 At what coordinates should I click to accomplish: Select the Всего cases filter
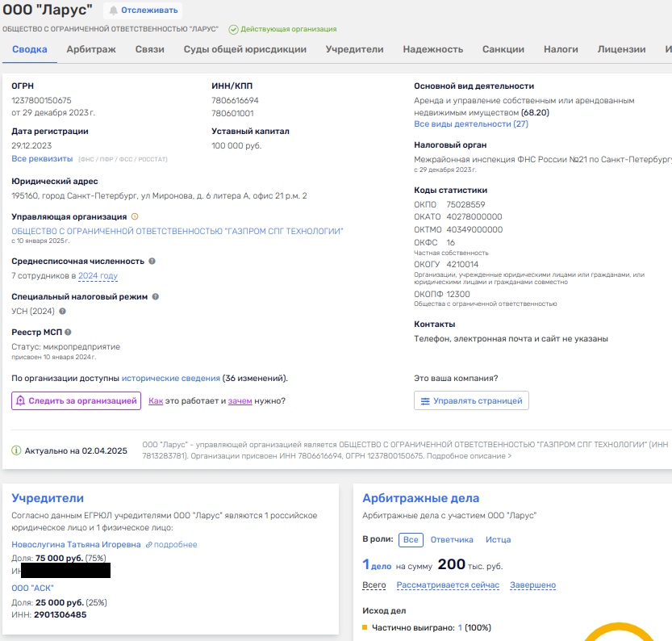[374, 585]
